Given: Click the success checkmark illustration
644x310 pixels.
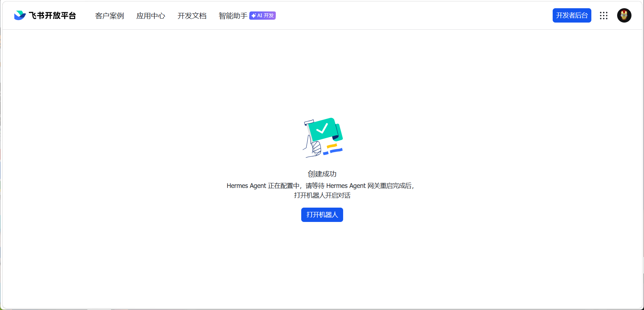Looking at the screenshot, I should [x=323, y=138].
